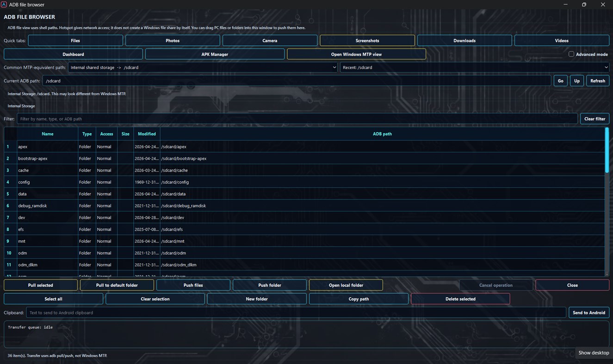
Task: Open the Camera quick tab
Action: pyautogui.click(x=270, y=41)
